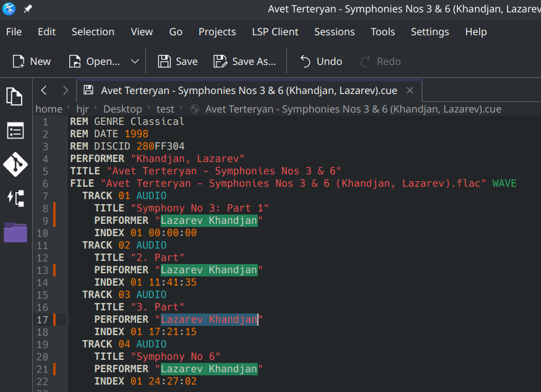Open the Git tool view icon
Viewport: 541px width, 392px height.
click(x=15, y=165)
